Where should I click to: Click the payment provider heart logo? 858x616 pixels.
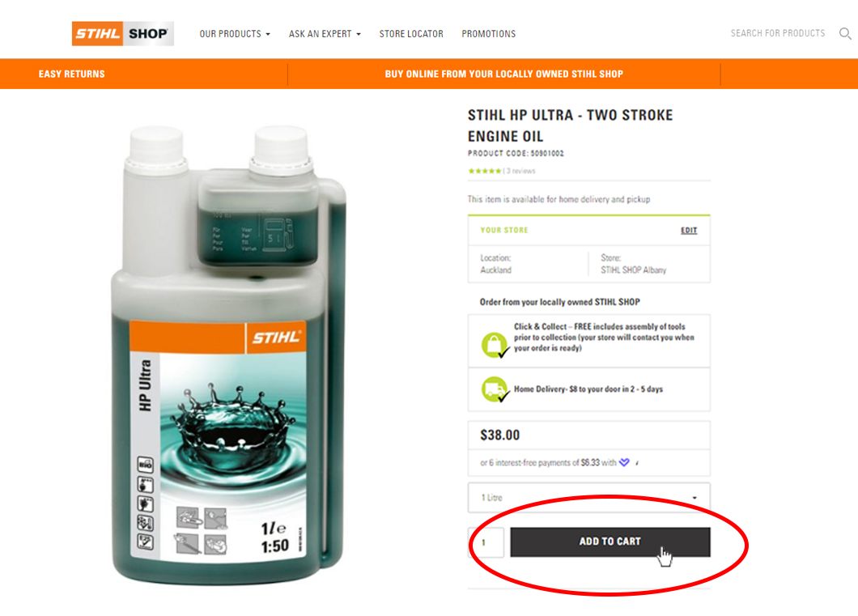click(x=624, y=463)
